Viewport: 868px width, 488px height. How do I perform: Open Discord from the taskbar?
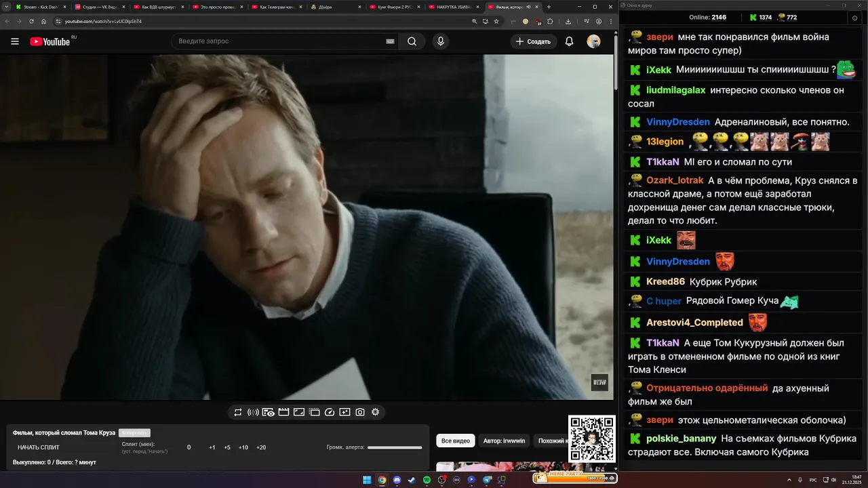[x=397, y=480]
